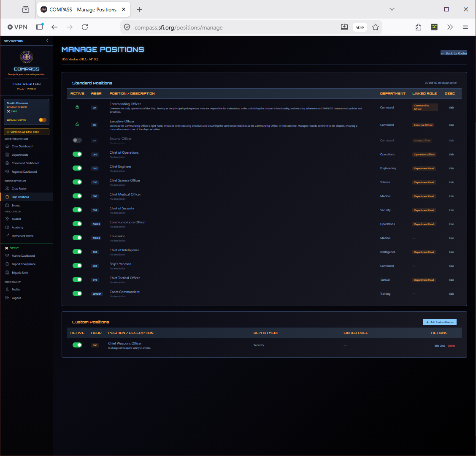Click the Viewing As Base Role button
This screenshot has height=456, width=476.
pos(27,132)
